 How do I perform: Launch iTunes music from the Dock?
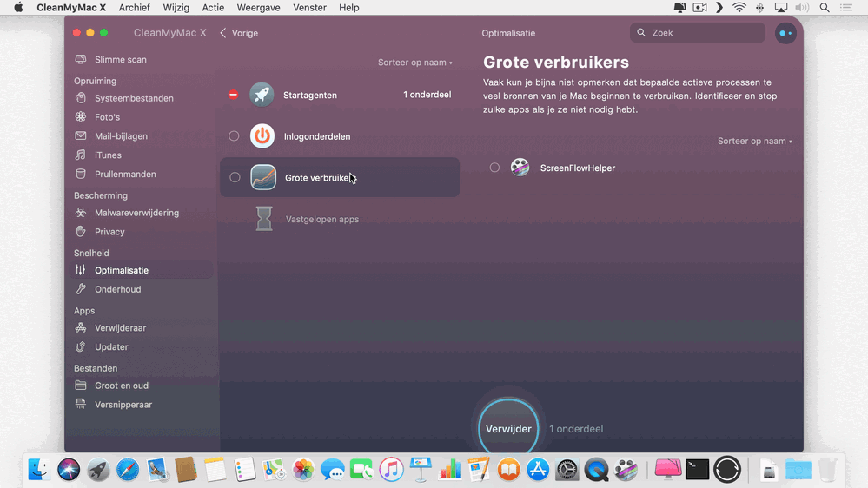pos(391,470)
